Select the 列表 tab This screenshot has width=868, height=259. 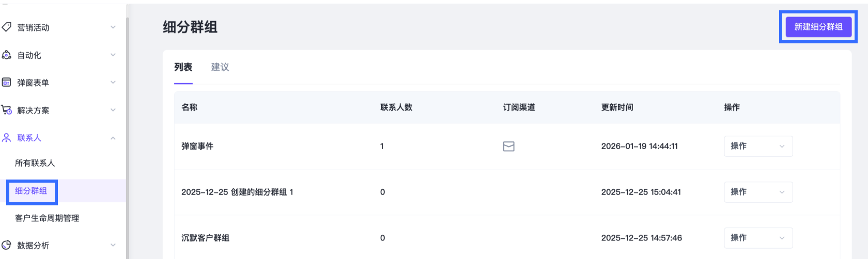183,67
